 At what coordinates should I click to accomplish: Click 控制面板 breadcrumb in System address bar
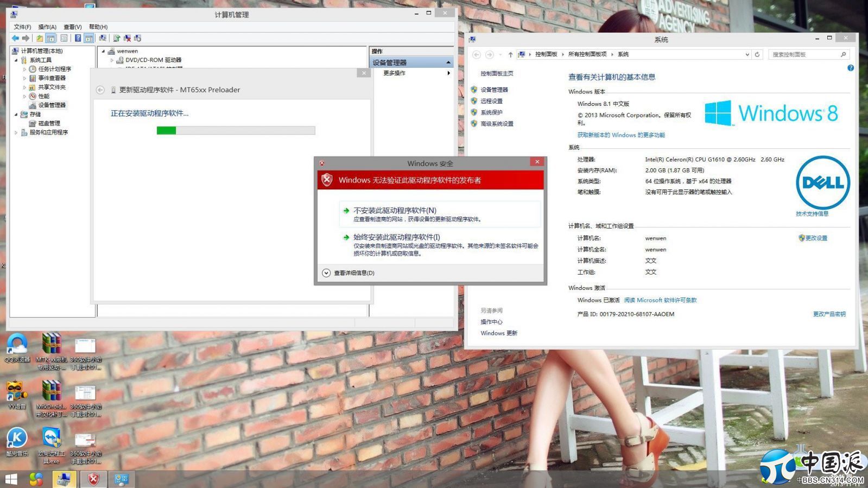pyautogui.click(x=546, y=54)
